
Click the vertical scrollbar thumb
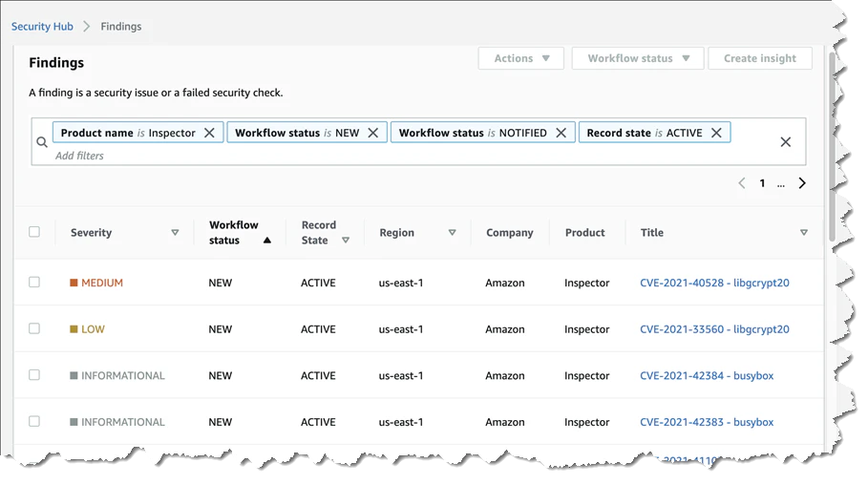(x=832, y=147)
